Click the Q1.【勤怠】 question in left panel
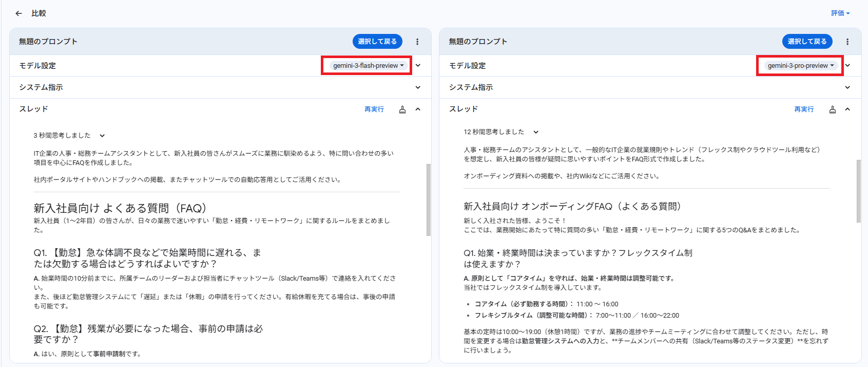This screenshot has height=367, width=868. pos(147,258)
